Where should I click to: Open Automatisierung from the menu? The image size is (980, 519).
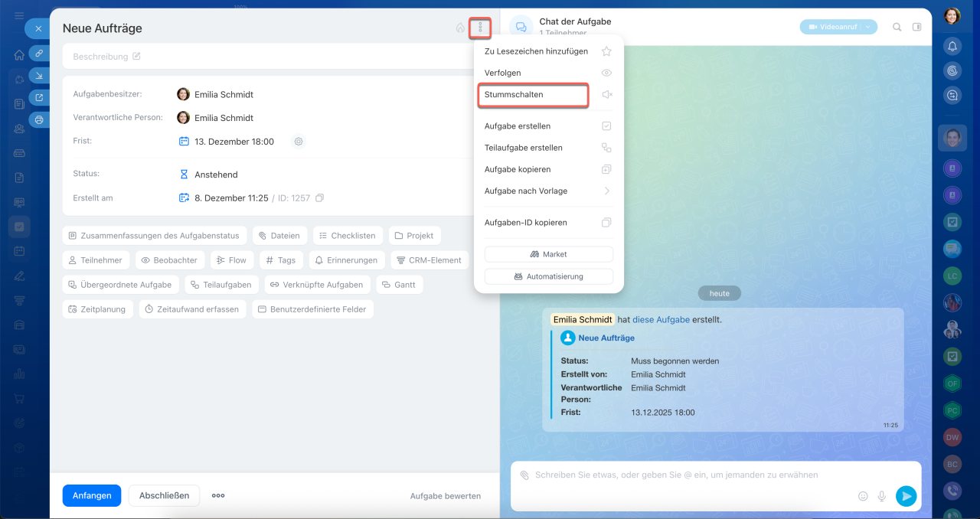[548, 276]
